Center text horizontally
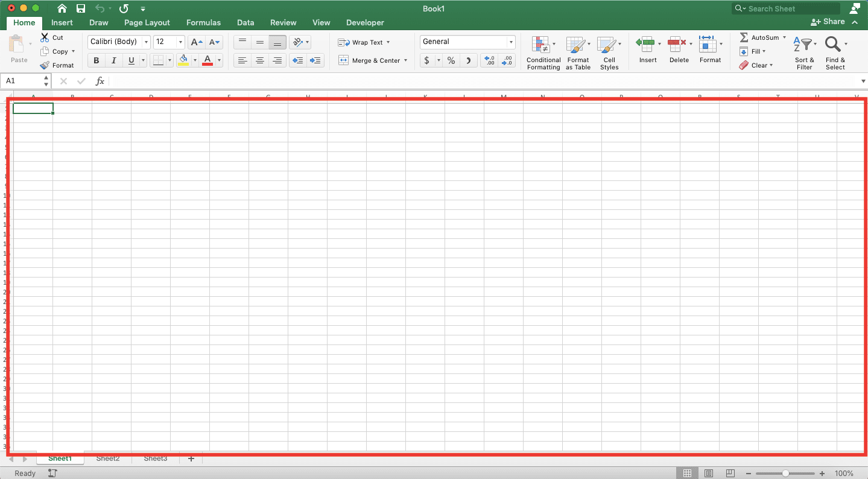The height and width of the screenshot is (479, 868). 260,60
